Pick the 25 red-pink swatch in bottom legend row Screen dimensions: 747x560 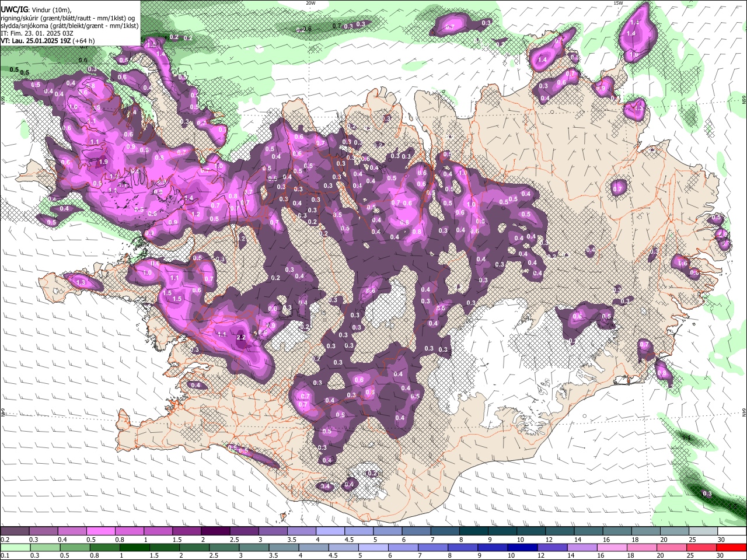coord(701,547)
